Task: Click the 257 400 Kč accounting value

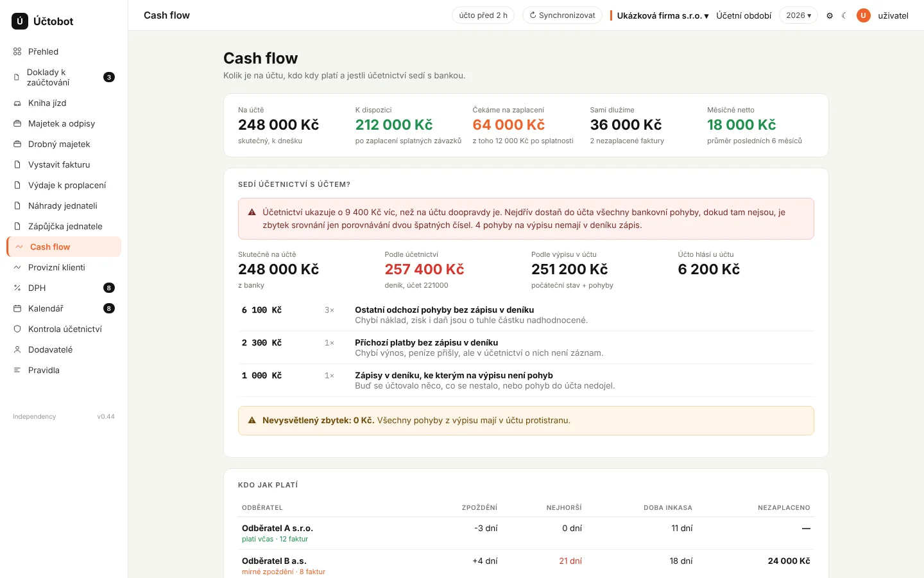Action: pos(424,269)
